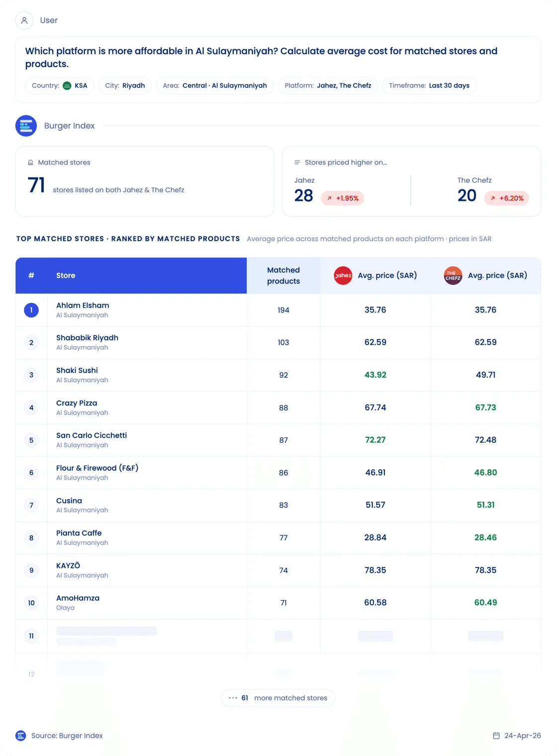Click rank badge number 6
The image size is (557, 756).
tap(31, 473)
